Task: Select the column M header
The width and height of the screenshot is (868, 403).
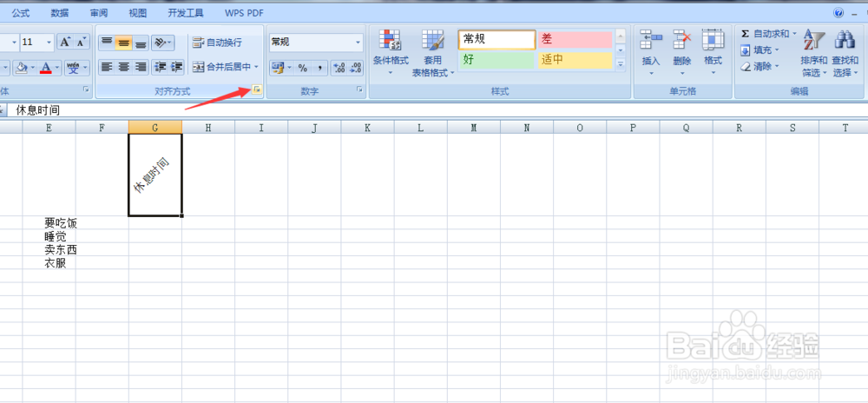Action: [474, 128]
